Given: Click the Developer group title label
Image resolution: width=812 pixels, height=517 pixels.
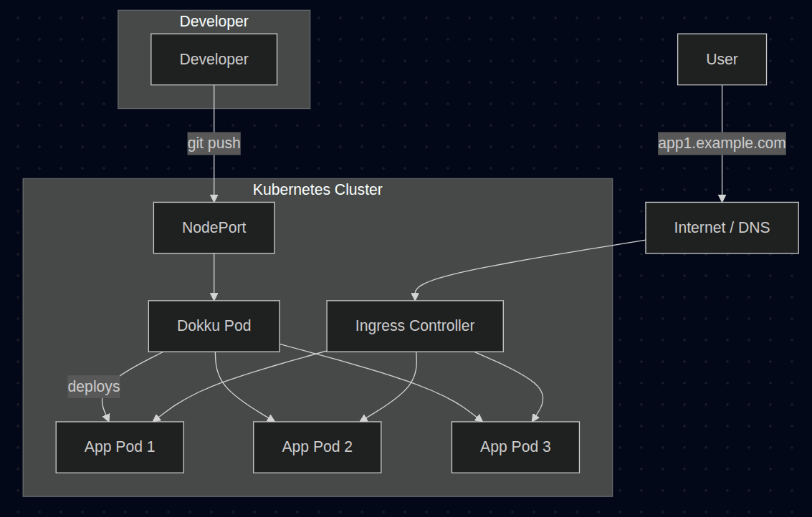Looking at the screenshot, I should tap(214, 21).
